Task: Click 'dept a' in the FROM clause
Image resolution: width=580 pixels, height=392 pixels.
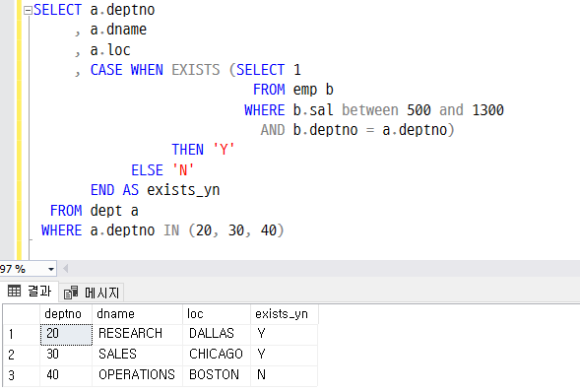Action: tap(114, 211)
